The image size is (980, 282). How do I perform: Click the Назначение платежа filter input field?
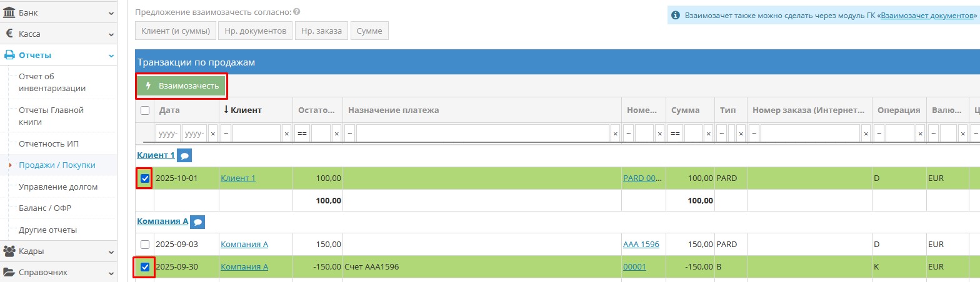pyautogui.click(x=482, y=134)
